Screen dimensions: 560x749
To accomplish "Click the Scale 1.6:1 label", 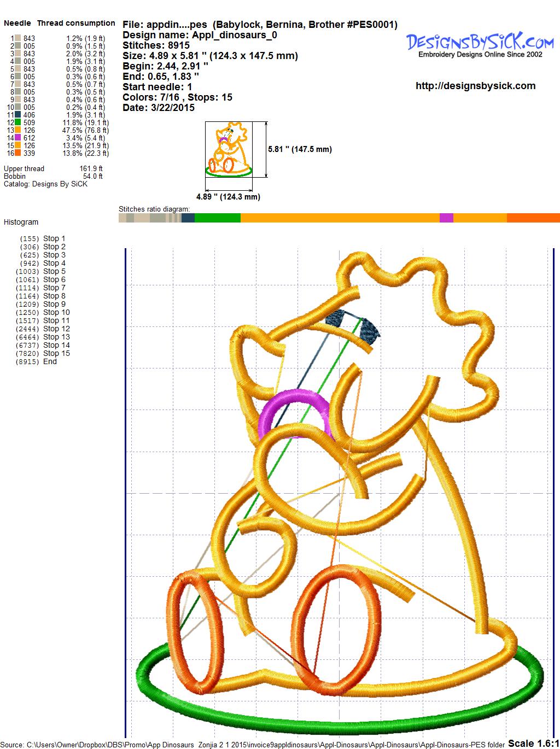I will point(533,743).
